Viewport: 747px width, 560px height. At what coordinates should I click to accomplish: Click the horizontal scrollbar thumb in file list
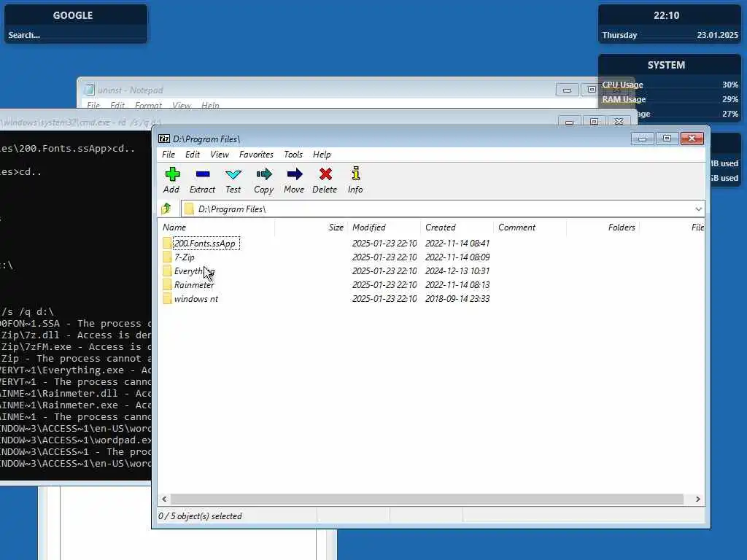coord(427,499)
